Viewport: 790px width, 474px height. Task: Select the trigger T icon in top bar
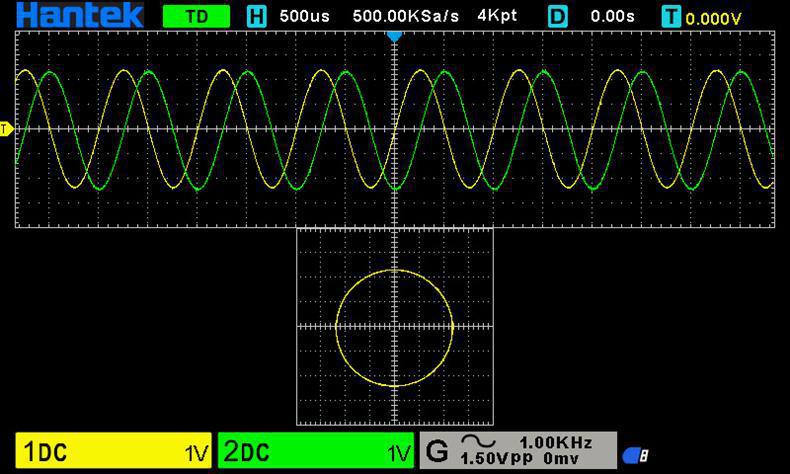click(672, 16)
